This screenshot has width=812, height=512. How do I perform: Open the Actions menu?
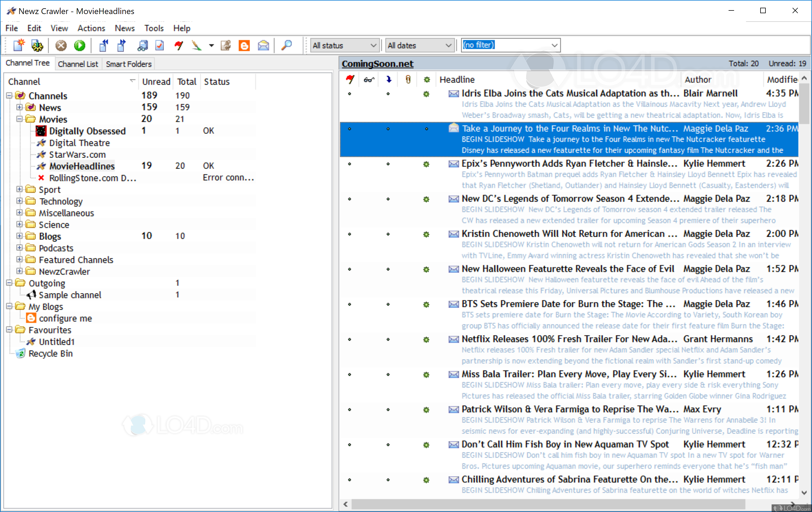tap(91, 28)
